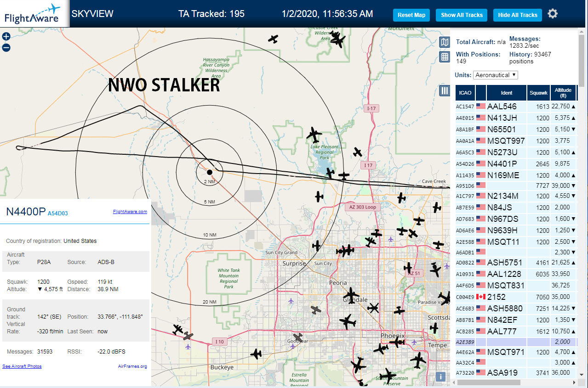This screenshot has height=388, width=588.
Task: Select the aircraft icon near Lake Pleasant Regional Park
Action: 314,135
